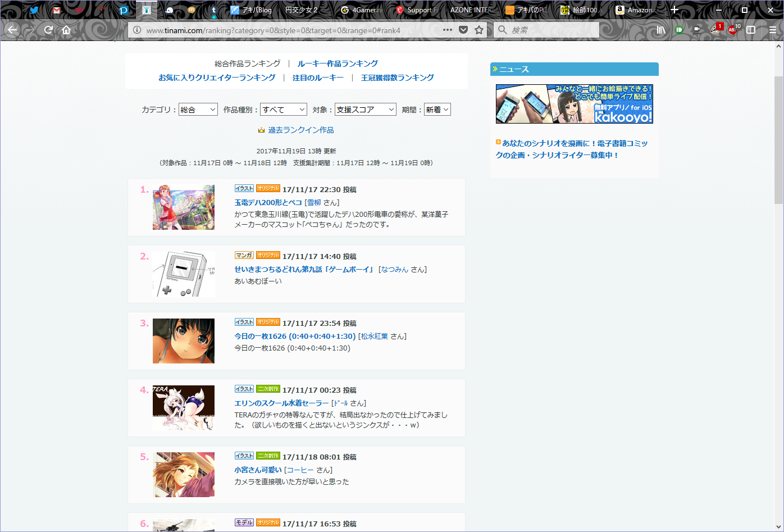Open TERA artwork thumbnail at rank 4
Image resolution: width=784 pixels, height=532 pixels.
click(x=184, y=408)
